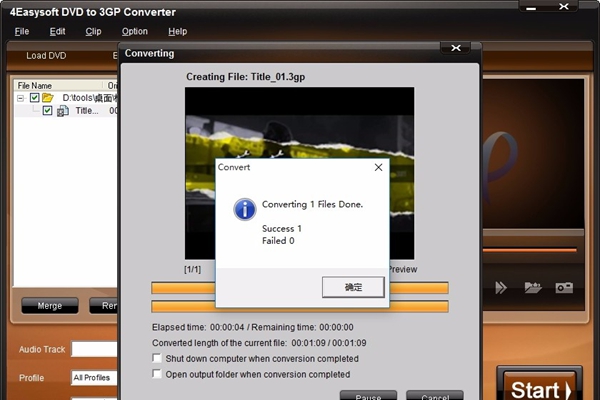Viewport: 600px width, 400px height.
Task: Confirm the Convert dialog with 确定 button
Action: tap(353, 287)
